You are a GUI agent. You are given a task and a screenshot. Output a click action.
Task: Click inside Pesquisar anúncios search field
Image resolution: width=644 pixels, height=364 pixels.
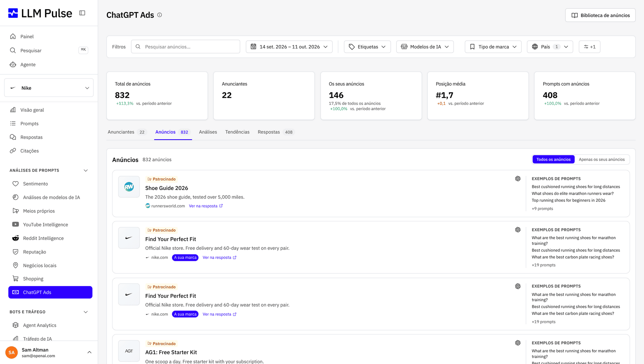[x=186, y=47]
